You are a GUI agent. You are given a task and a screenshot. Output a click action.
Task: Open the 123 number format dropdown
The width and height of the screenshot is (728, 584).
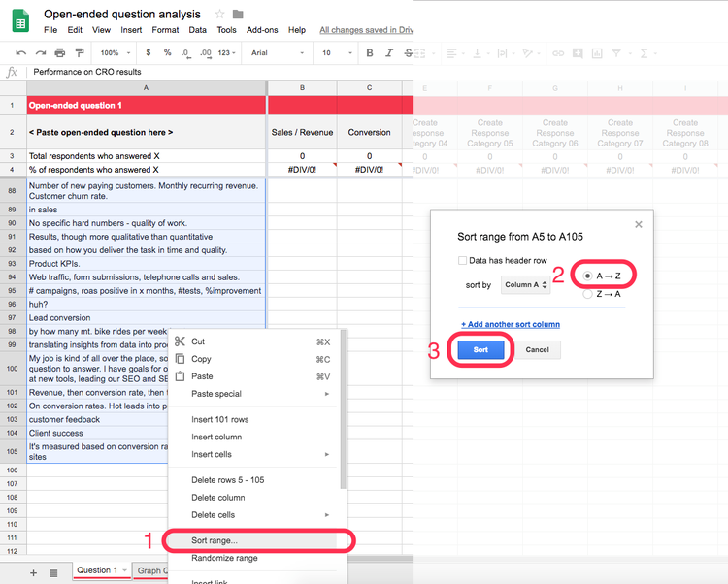click(x=227, y=53)
